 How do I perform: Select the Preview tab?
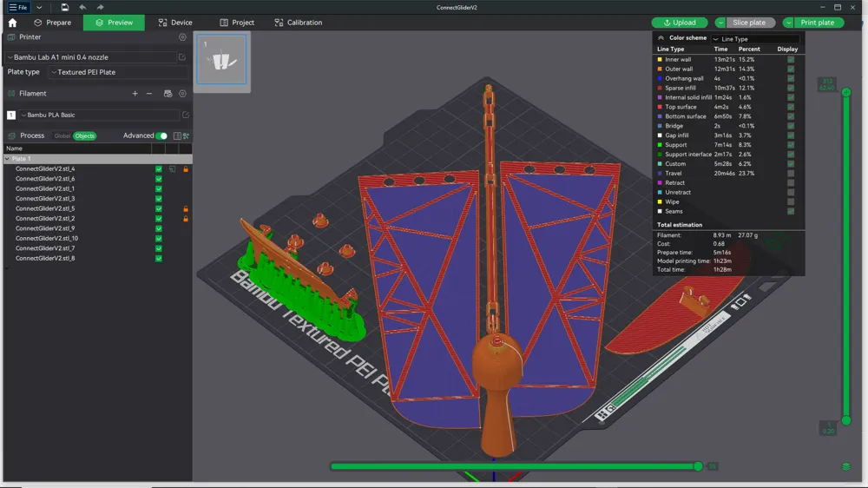114,23
